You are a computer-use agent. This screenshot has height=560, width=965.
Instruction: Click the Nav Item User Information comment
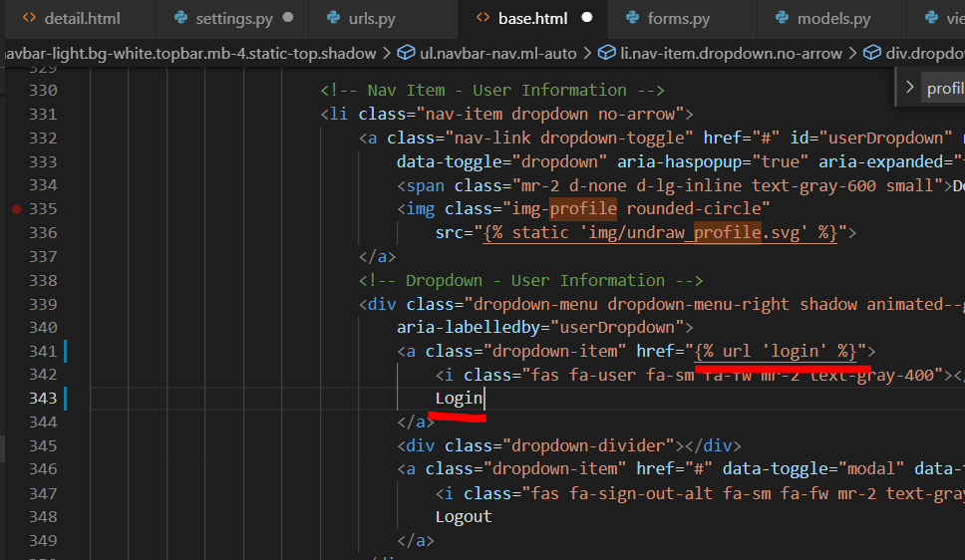(492, 91)
